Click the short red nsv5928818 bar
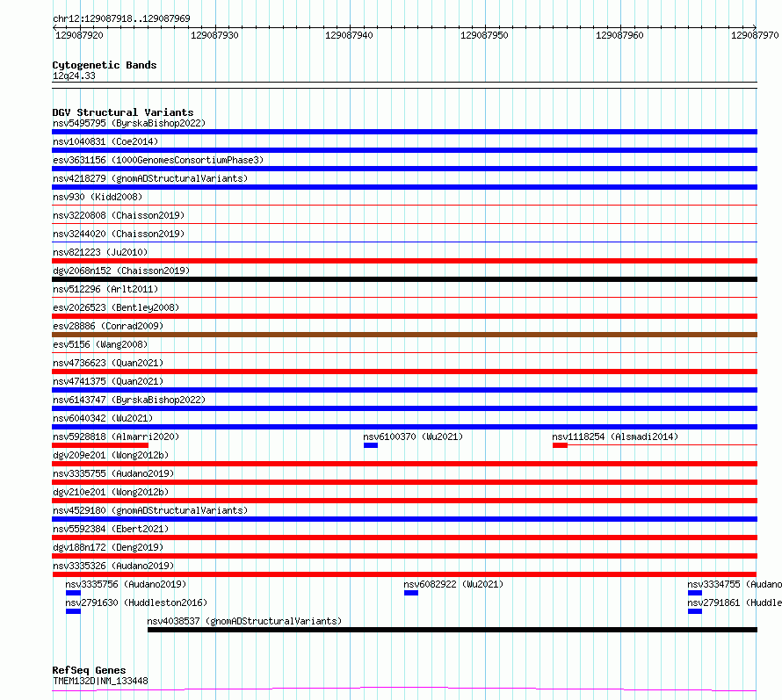 point(100,445)
